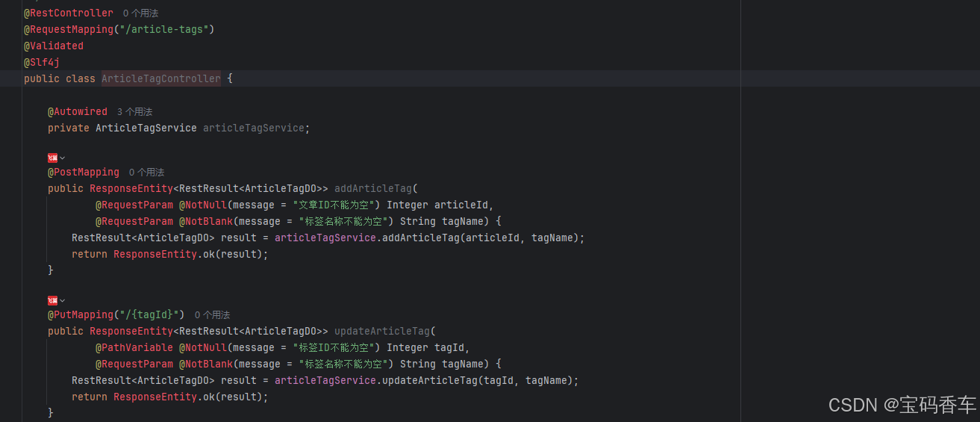Open the "0 个用法" hint next to @PutMapping
Screen dimensions: 980x422
[212, 315]
